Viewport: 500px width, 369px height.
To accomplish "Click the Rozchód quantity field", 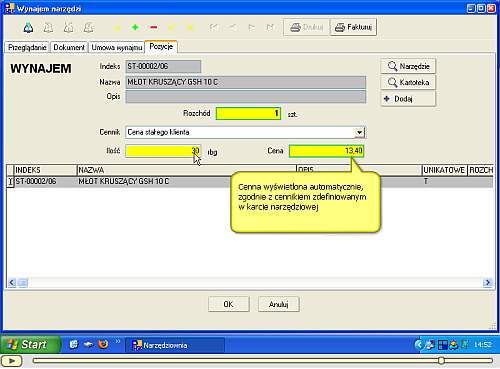I will point(248,114).
